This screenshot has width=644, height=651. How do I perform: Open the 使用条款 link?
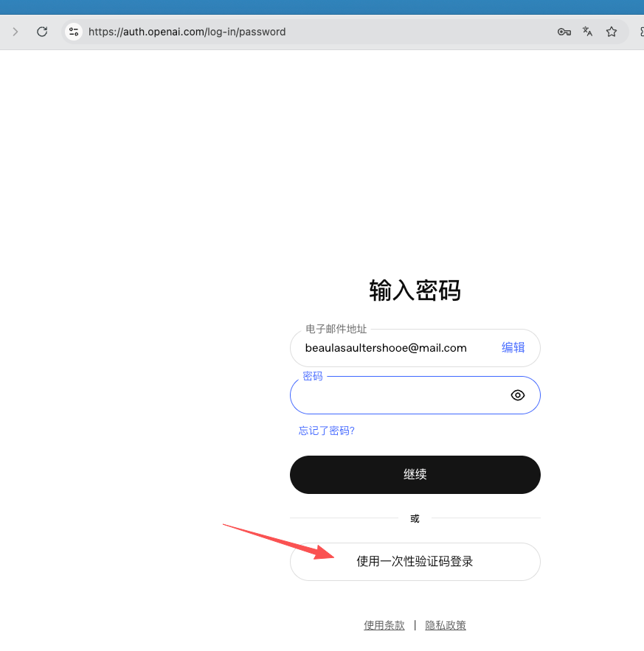(384, 625)
